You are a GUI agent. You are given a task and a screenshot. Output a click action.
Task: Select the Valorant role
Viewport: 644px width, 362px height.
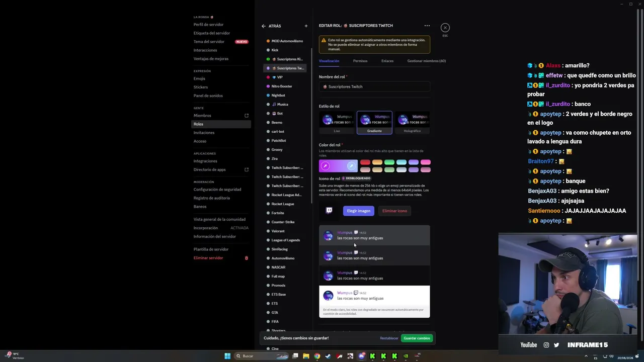tap(285, 231)
